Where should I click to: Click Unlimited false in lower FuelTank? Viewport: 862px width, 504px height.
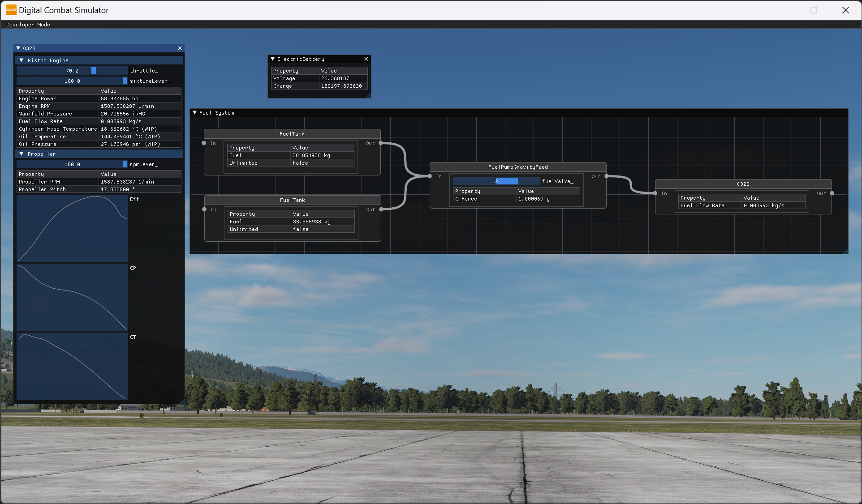pyautogui.click(x=291, y=229)
